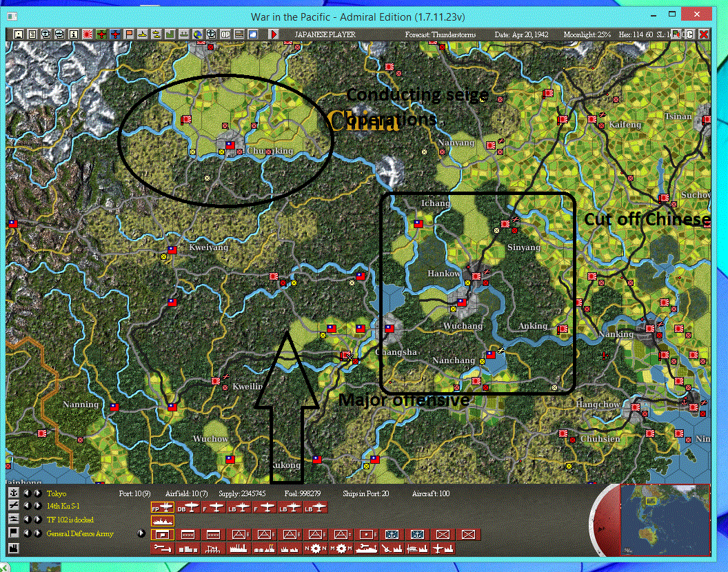This screenshot has width=728, height=572.
Task: Go to previous land unit before General Defence Army
Action: click(x=28, y=533)
